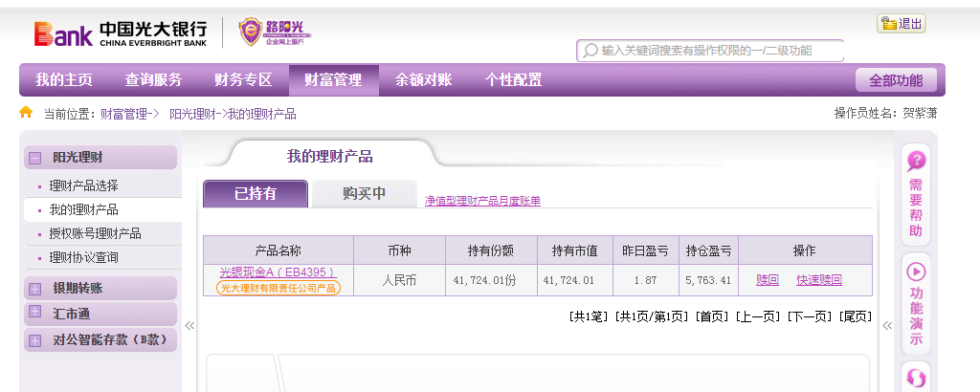Click the 人民币 currency cell

(399, 280)
